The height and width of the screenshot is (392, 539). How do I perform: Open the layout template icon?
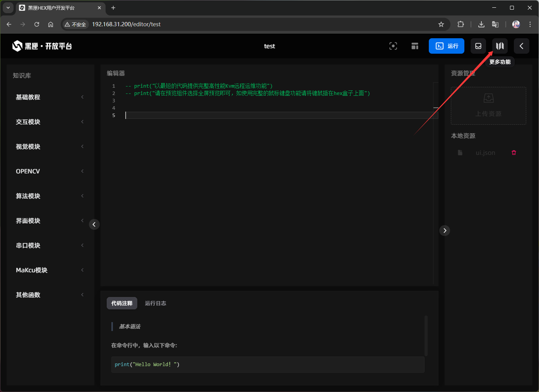(x=415, y=46)
